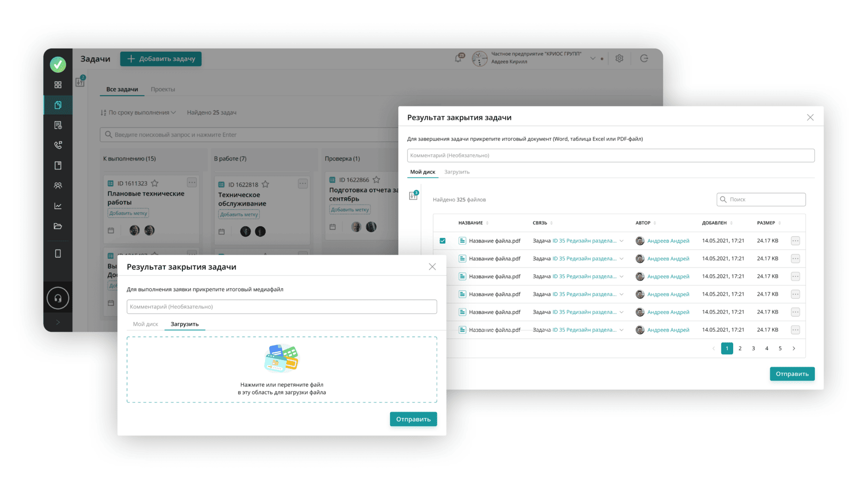Screen dimensions: 868x484
Task: Click the Добавить задачу button
Action: pos(161,59)
